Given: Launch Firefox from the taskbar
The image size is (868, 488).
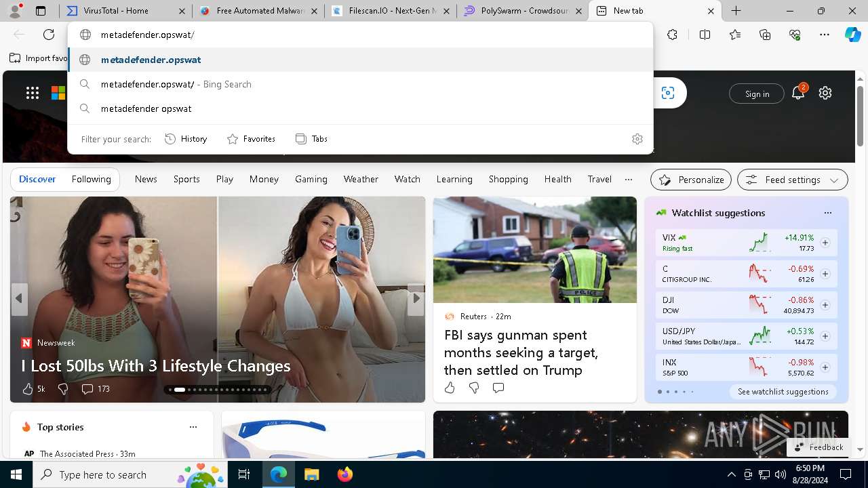Looking at the screenshot, I should (x=344, y=474).
